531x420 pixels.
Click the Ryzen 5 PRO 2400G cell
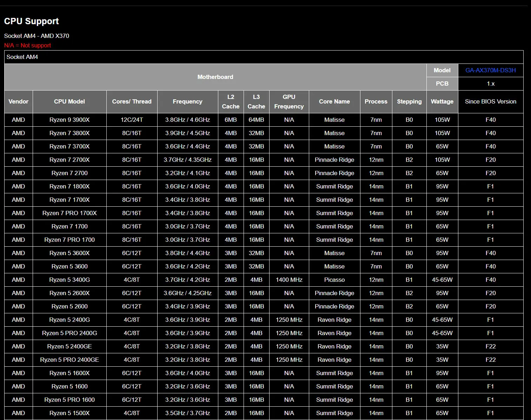tap(69, 333)
